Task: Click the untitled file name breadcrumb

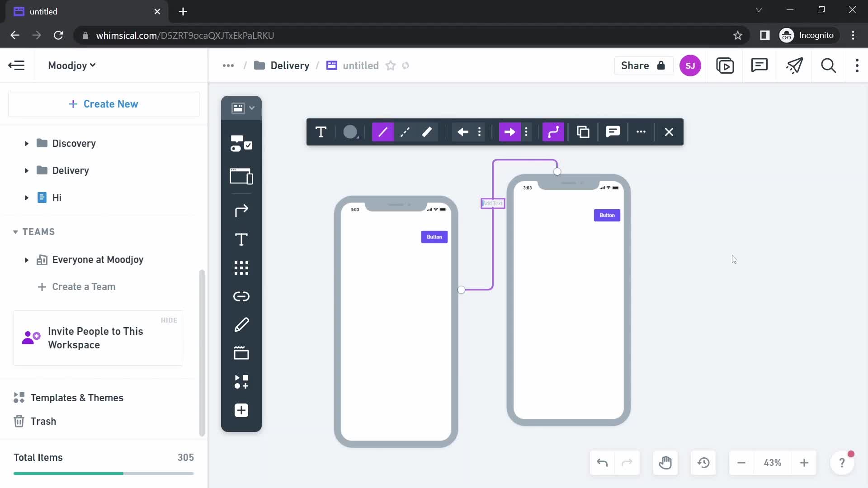Action: (361, 66)
